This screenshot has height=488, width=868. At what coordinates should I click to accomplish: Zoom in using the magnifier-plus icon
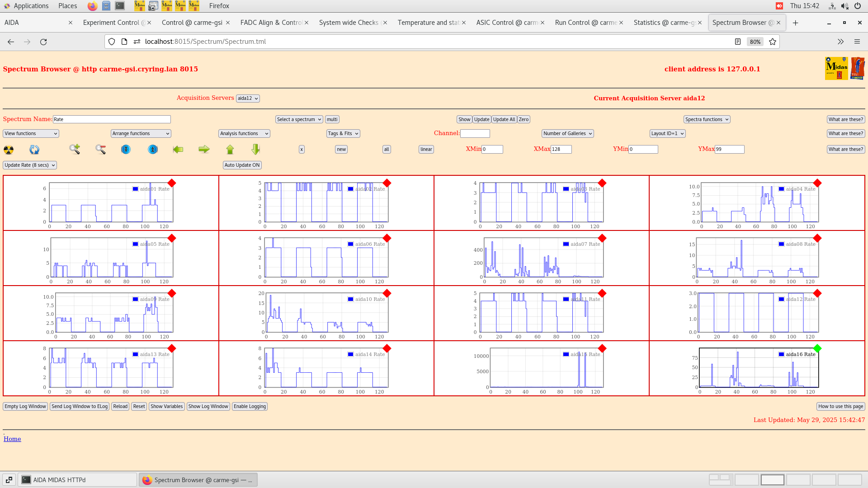tap(74, 149)
